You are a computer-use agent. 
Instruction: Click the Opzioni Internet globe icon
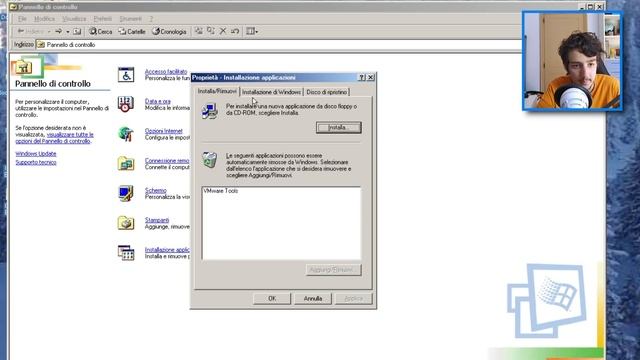(x=126, y=134)
